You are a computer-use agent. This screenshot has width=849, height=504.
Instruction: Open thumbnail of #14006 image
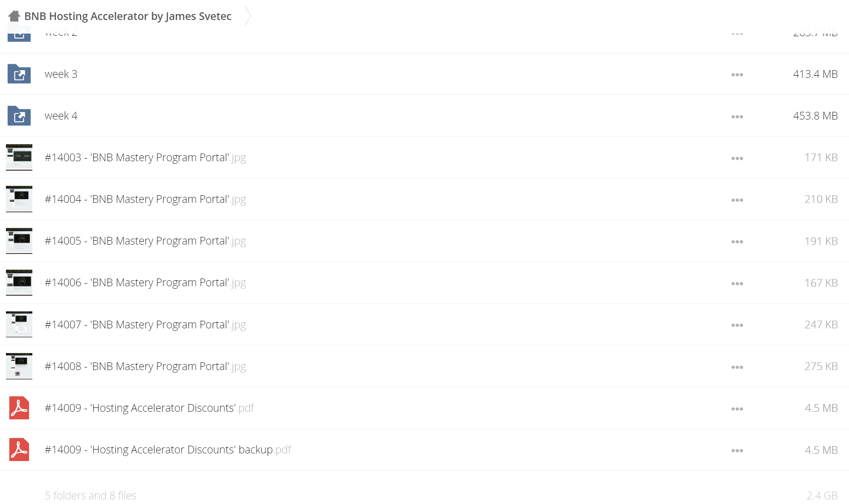(19, 282)
